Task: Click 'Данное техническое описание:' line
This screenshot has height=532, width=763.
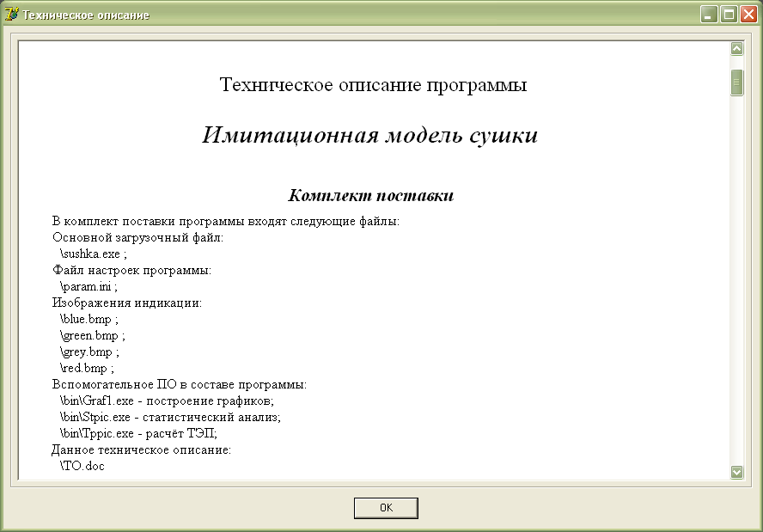Action: 141,449
